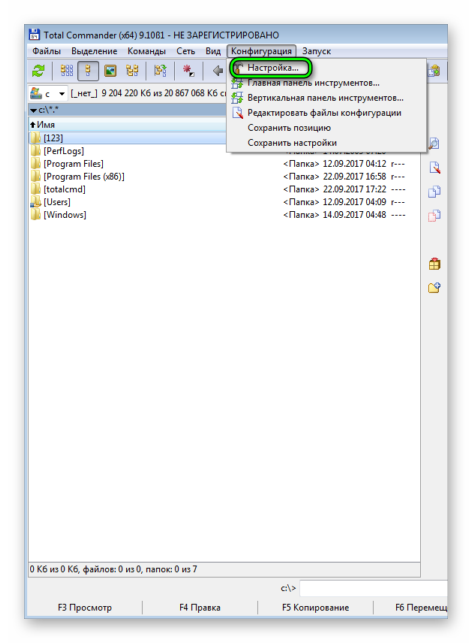Click the back arrow toolbar icon
472x643 pixels.
click(218, 71)
